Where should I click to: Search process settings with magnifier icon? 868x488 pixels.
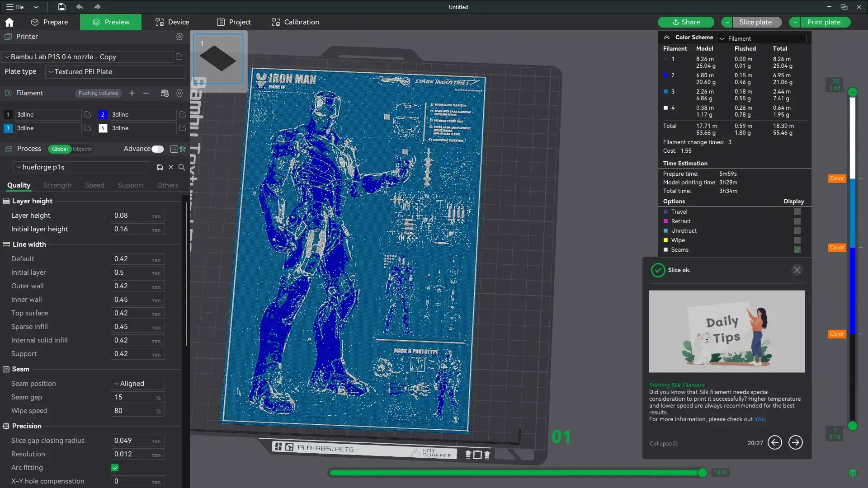click(181, 167)
